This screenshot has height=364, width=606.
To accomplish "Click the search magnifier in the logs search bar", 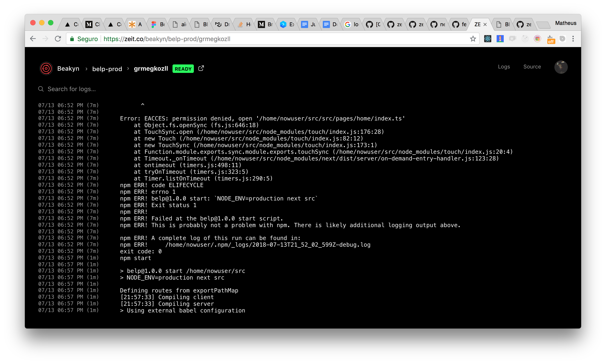I will tap(41, 89).
